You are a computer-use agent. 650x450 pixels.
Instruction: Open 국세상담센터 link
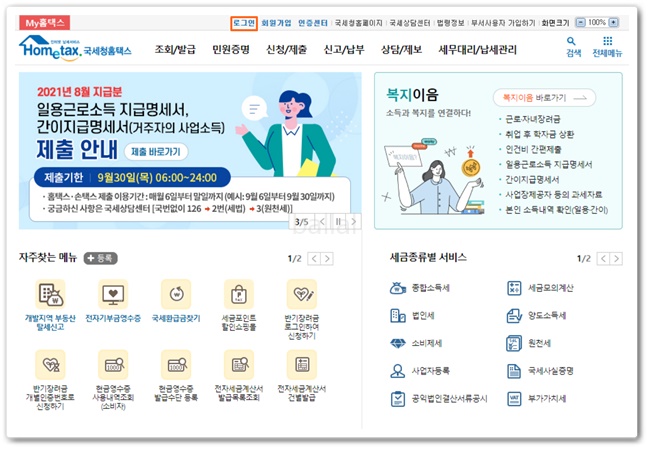click(410, 23)
